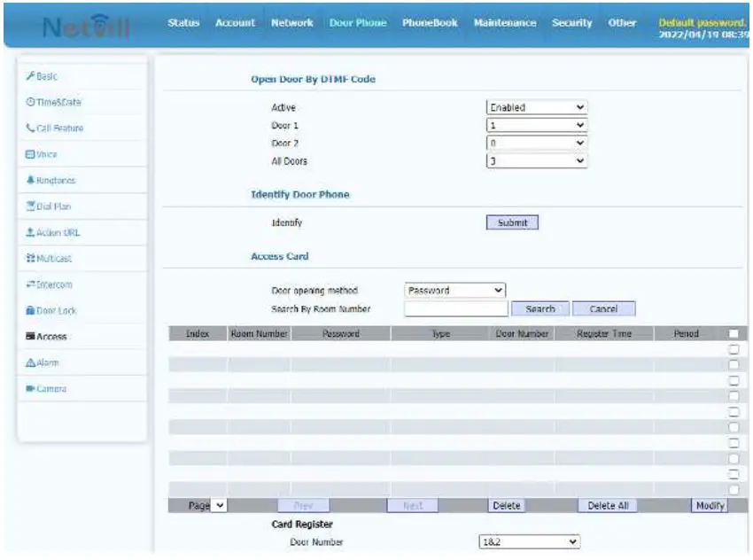This screenshot has width=753, height=560.
Task: Open the Door 1 DTMF code dropdown
Action: tap(537, 125)
